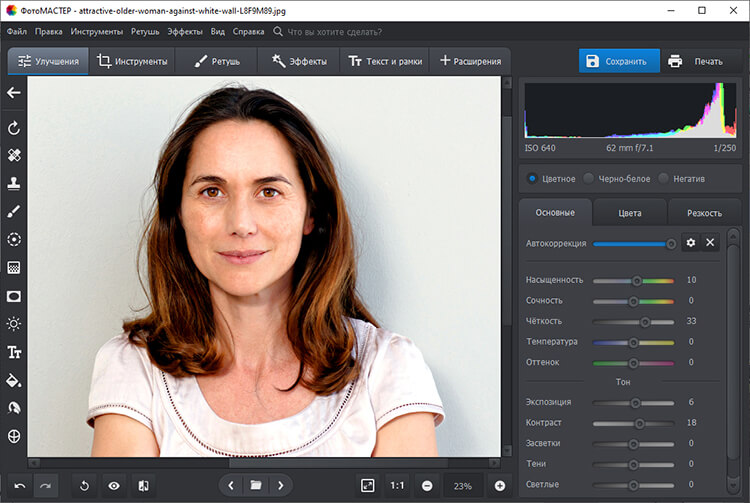
Task: Switch to the Цвета tab
Action: coord(629,213)
